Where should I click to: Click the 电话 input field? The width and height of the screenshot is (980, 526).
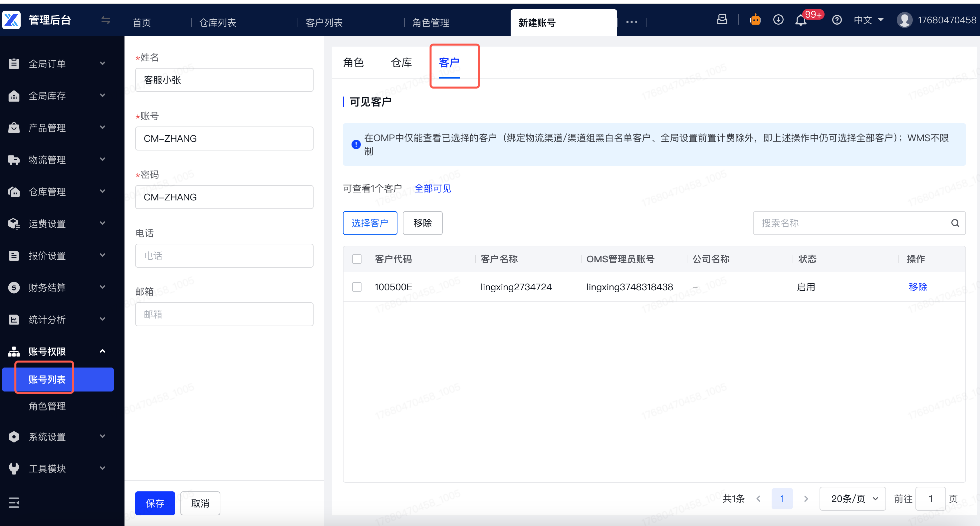pos(224,256)
